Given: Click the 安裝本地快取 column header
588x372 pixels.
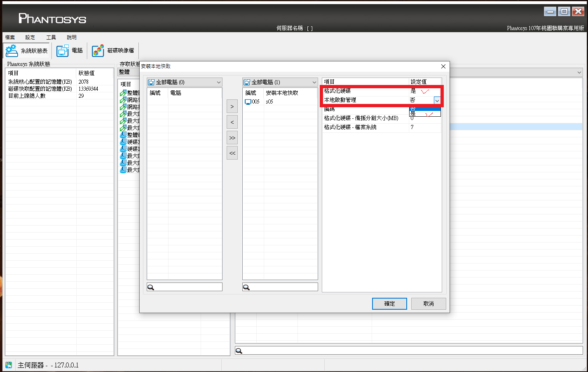Looking at the screenshot, I should (282, 93).
